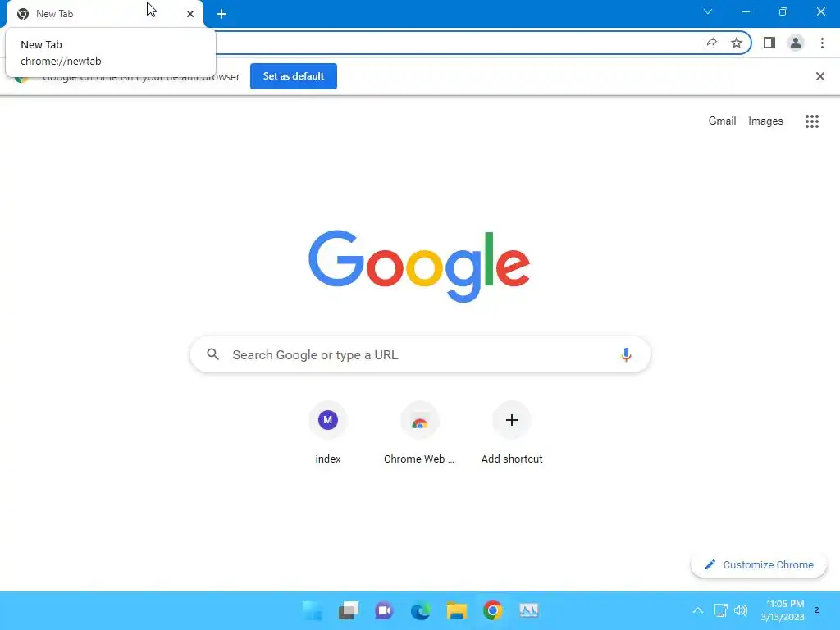Click the volume speaker icon

click(x=741, y=610)
